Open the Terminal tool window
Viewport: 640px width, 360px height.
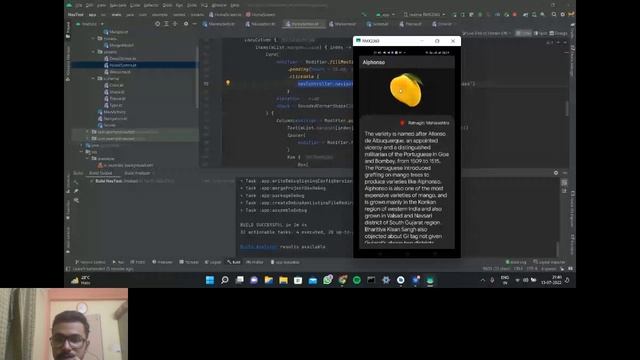(189, 262)
